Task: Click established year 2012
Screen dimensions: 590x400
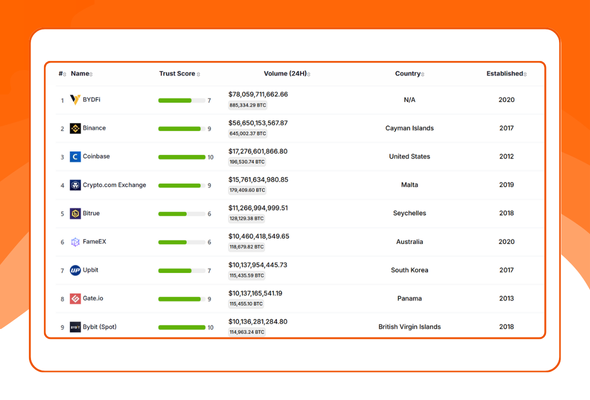Action: tap(506, 157)
